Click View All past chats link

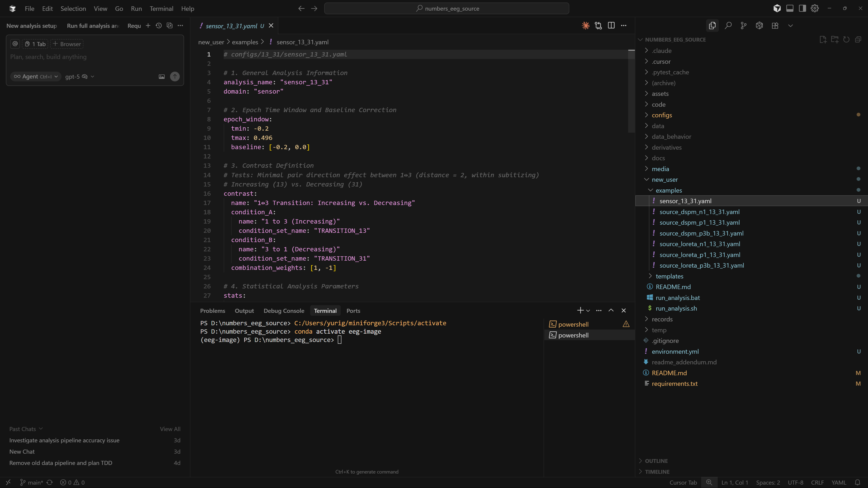(170, 429)
